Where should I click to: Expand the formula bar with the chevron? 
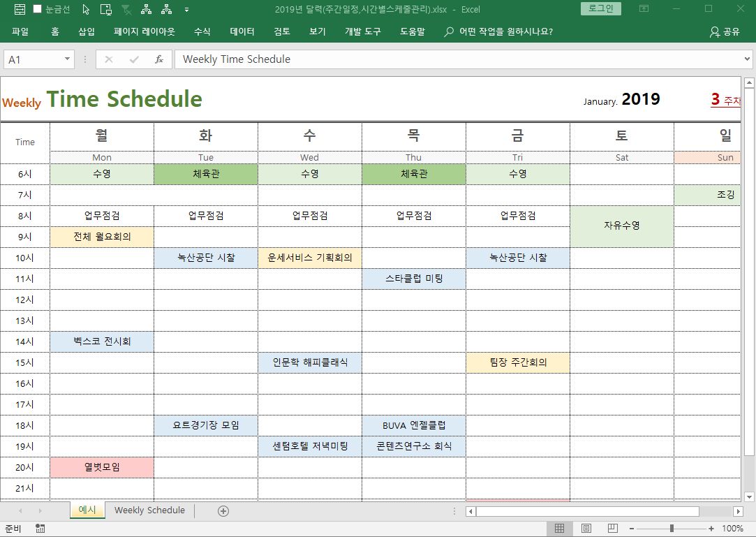click(x=747, y=59)
